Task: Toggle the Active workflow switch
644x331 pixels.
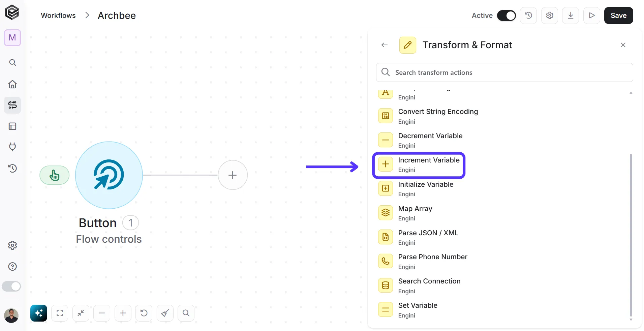Action: pyautogui.click(x=507, y=16)
